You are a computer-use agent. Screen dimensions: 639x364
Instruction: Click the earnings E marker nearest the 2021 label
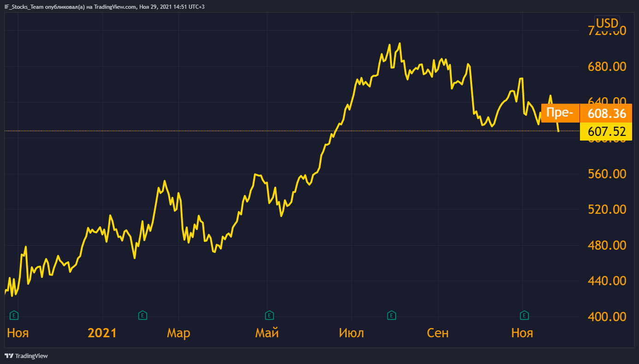(143, 315)
